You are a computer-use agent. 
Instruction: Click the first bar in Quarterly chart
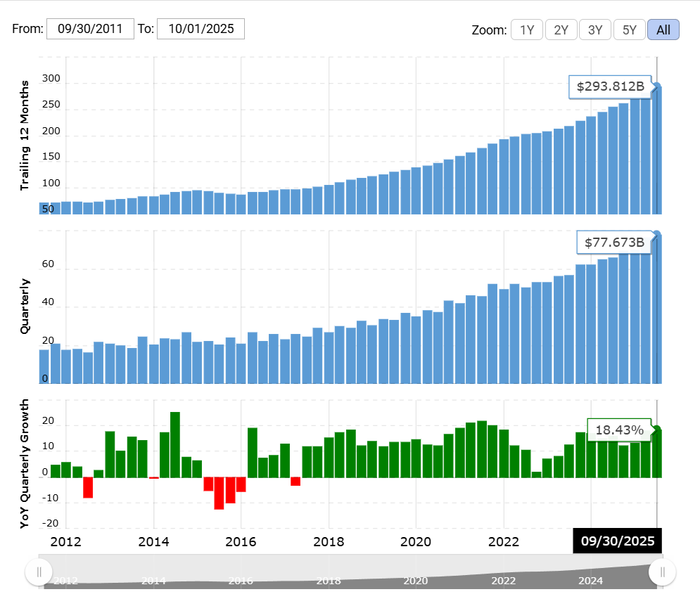[x=44, y=366]
